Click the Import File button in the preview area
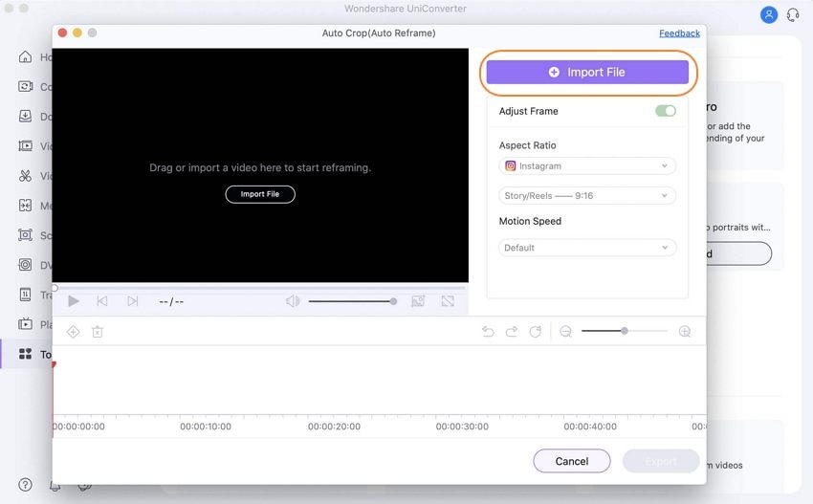The width and height of the screenshot is (813, 504). pyautogui.click(x=260, y=194)
